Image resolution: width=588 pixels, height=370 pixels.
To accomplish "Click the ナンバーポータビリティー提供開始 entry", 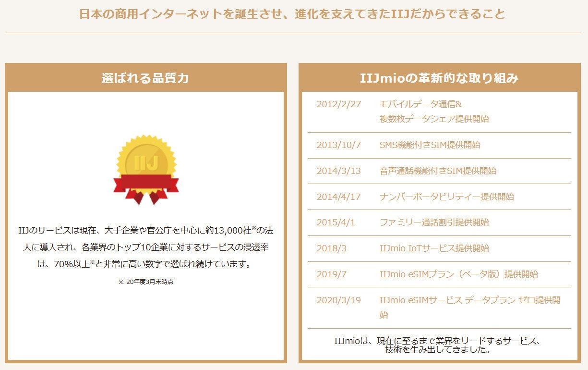I will point(446,197).
